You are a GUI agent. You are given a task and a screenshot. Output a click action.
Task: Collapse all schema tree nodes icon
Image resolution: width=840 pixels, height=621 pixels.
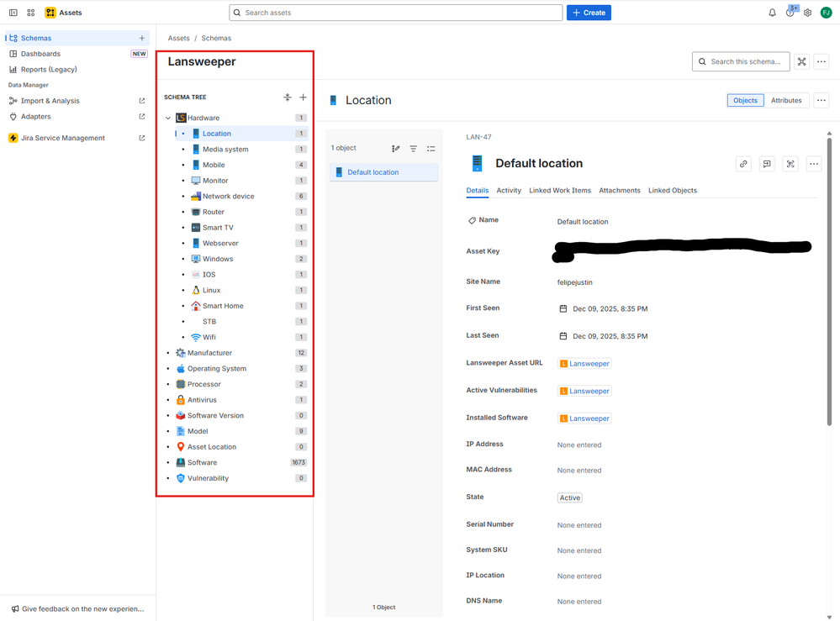(x=288, y=97)
